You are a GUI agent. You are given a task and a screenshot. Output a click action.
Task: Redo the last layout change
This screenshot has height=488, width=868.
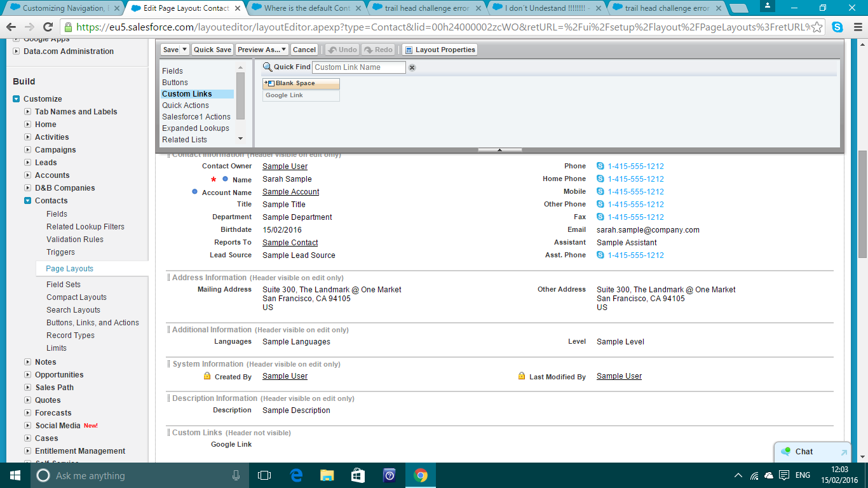click(x=379, y=50)
